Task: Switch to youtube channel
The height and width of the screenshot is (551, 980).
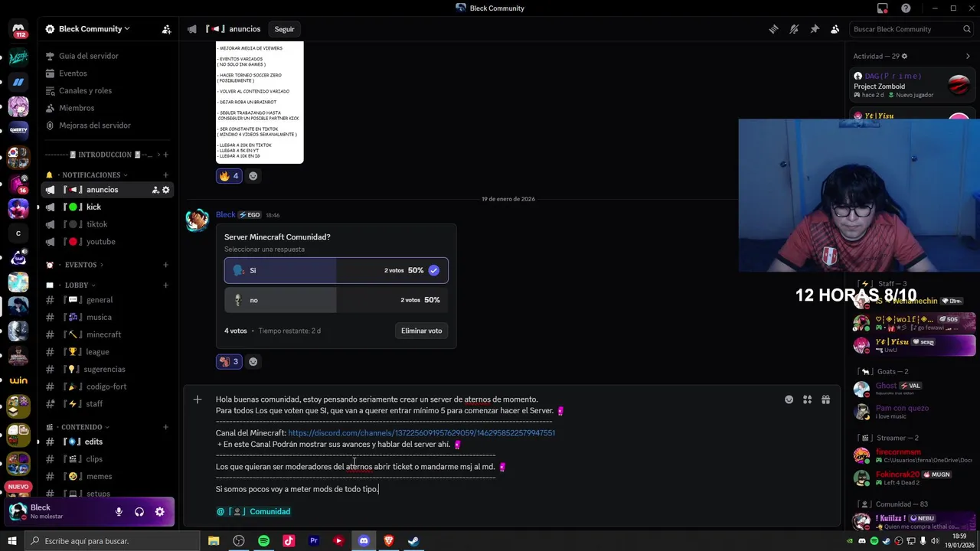Action: [x=107, y=242]
